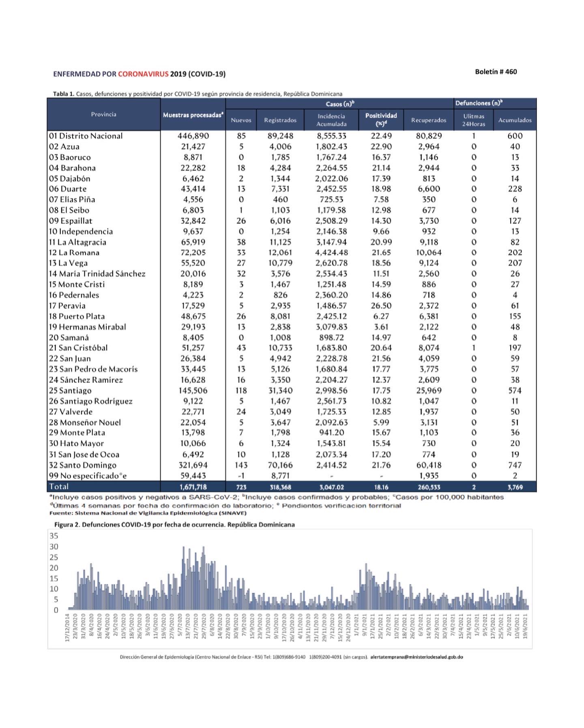Image resolution: width=584 pixels, height=728 pixels.
Task: Click the 'Nuevos' column header
Action: [241, 120]
